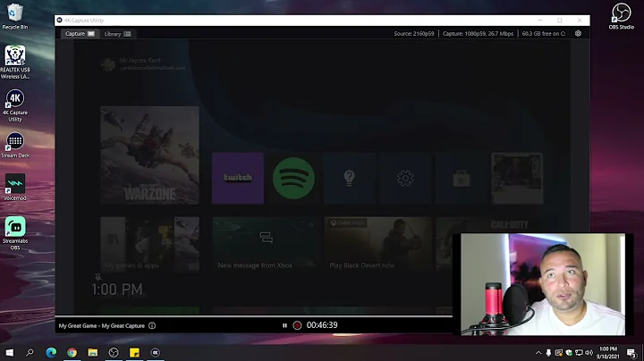Launch Streamlabs OBS desktop shortcut
The width and height of the screenshot is (644, 361).
15,233
